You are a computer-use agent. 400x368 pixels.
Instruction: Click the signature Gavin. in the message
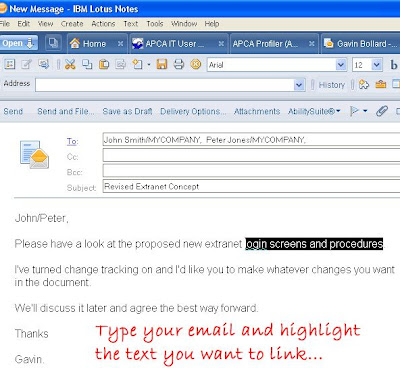pos(29,359)
